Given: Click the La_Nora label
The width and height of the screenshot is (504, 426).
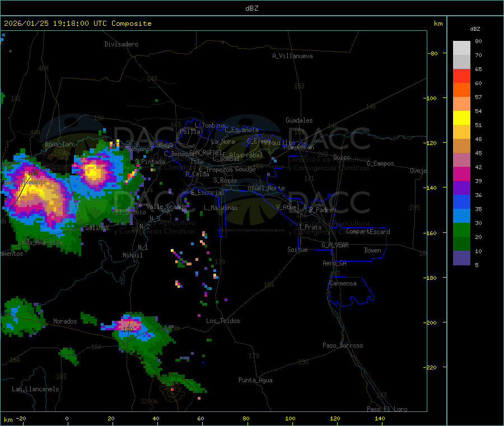Looking at the screenshot, I should click(223, 142).
